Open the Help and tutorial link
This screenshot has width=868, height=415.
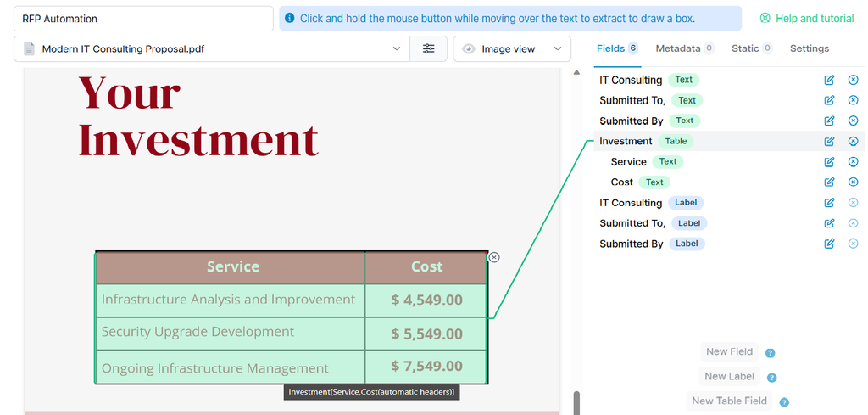click(807, 19)
